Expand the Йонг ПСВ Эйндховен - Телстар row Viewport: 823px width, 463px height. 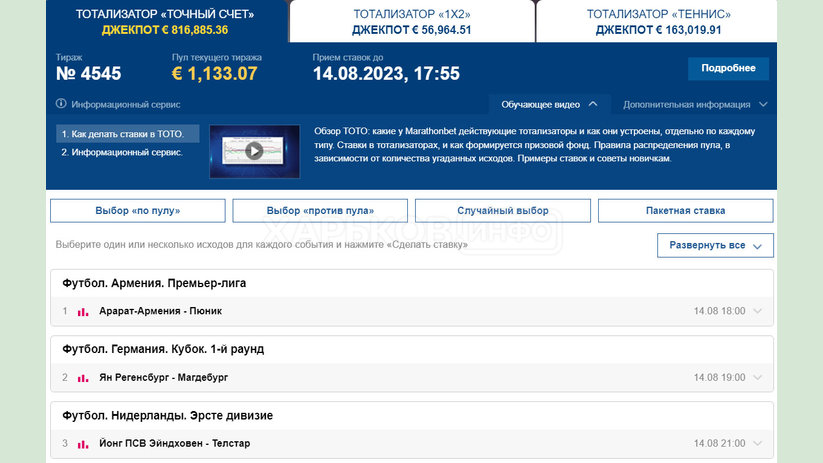coord(757,443)
